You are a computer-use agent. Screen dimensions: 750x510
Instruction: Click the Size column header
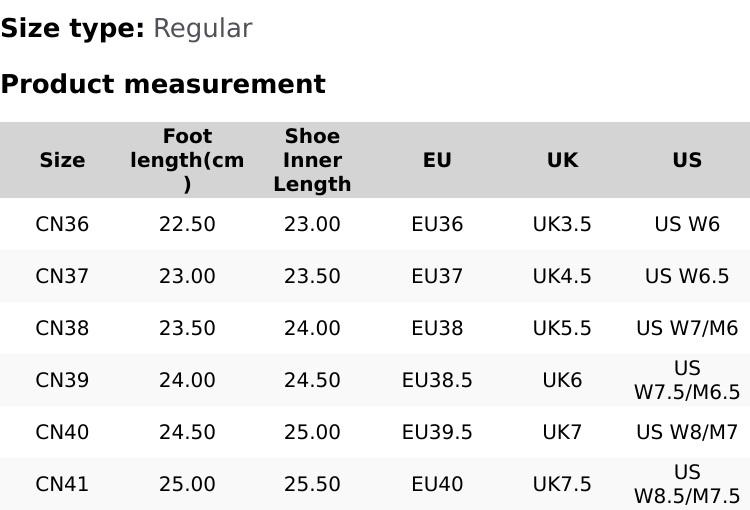(62, 160)
